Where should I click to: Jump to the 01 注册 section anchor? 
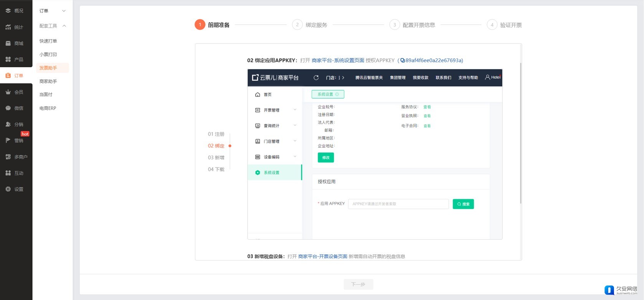pyautogui.click(x=216, y=134)
